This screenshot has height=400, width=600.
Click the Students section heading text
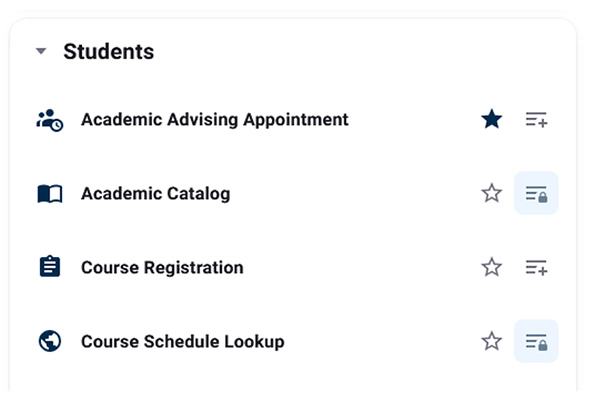pyautogui.click(x=108, y=51)
